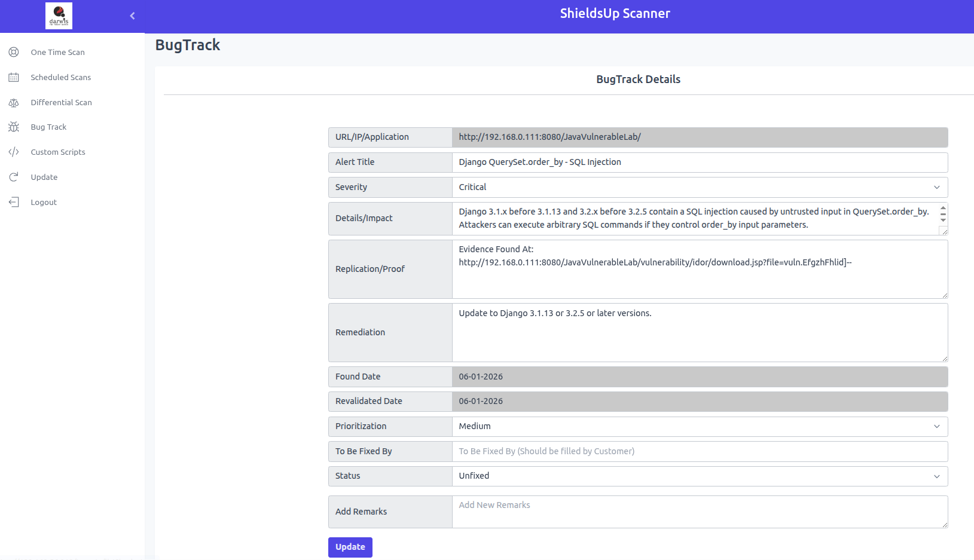This screenshot has height=560, width=974.
Task: Click the Add New Remarks text area
Action: 700,512
